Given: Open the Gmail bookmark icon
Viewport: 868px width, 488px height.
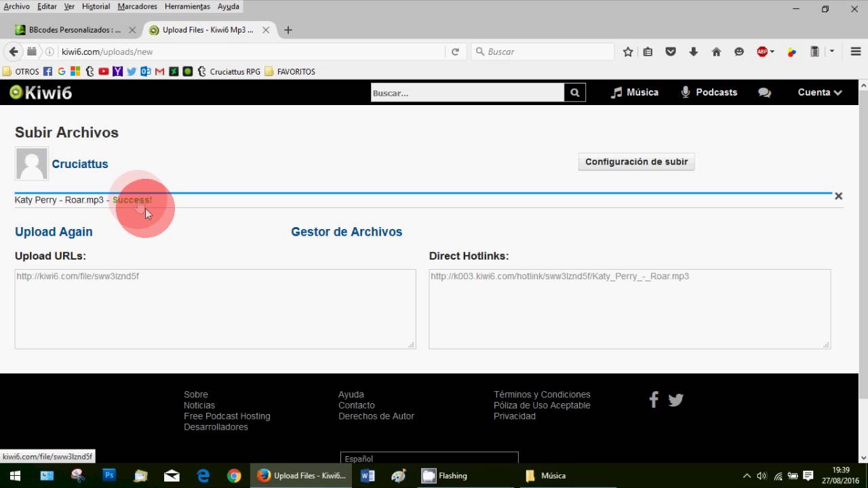Looking at the screenshot, I should (x=159, y=71).
